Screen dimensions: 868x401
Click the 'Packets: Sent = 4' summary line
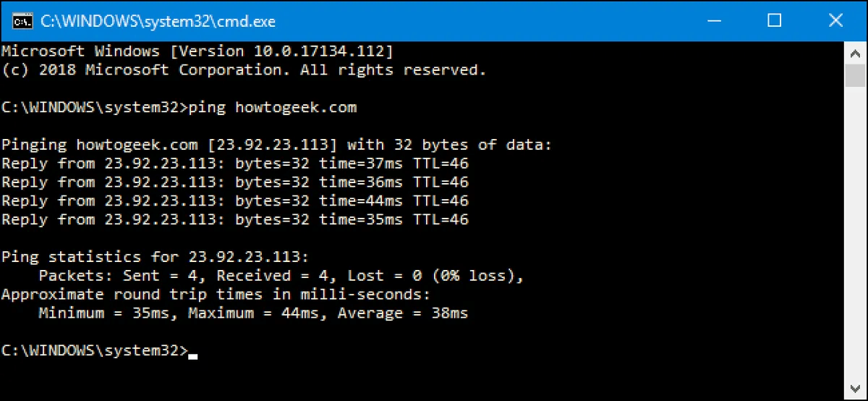[x=281, y=276]
